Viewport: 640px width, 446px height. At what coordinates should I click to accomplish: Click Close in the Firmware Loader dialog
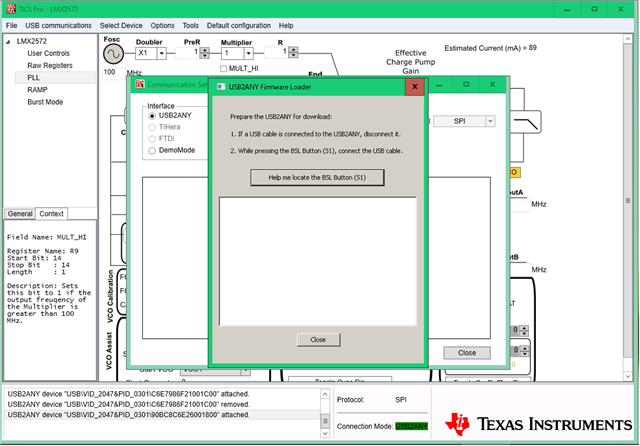pos(318,339)
